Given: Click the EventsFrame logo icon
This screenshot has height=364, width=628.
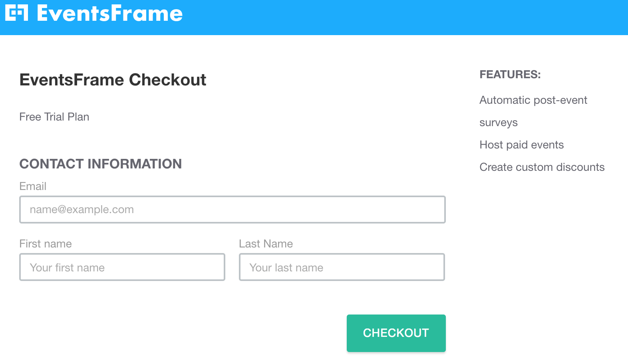Looking at the screenshot, I should pyautogui.click(x=17, y=13).
